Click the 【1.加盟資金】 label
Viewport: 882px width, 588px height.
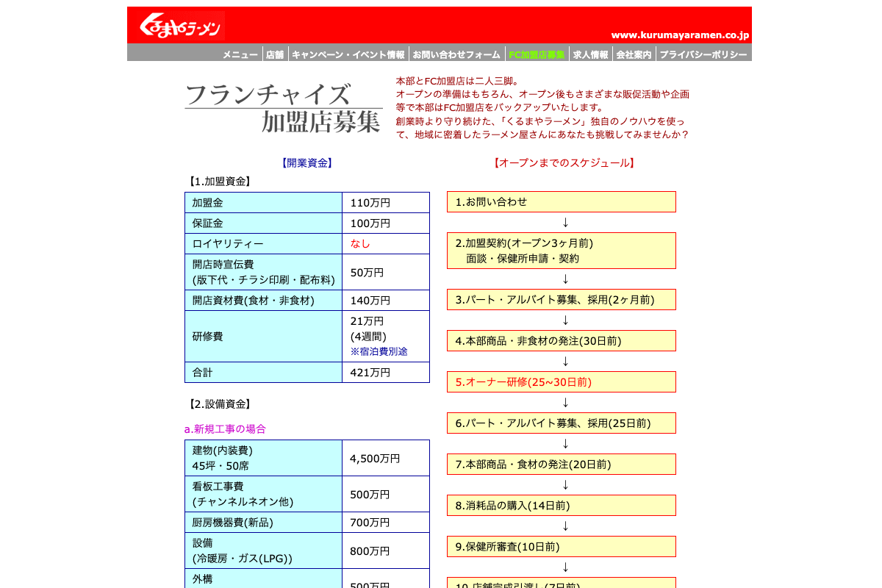pyautogui.click(x=220, y=182)
